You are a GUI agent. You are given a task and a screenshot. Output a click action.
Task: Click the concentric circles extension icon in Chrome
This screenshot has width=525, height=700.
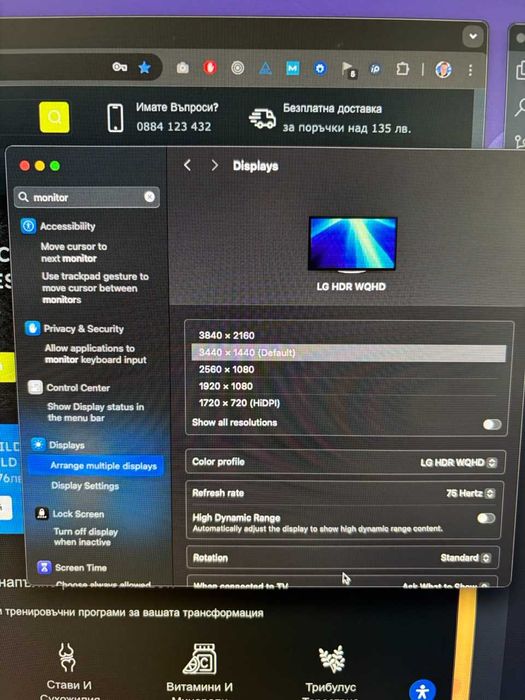(x=238, y=68)
